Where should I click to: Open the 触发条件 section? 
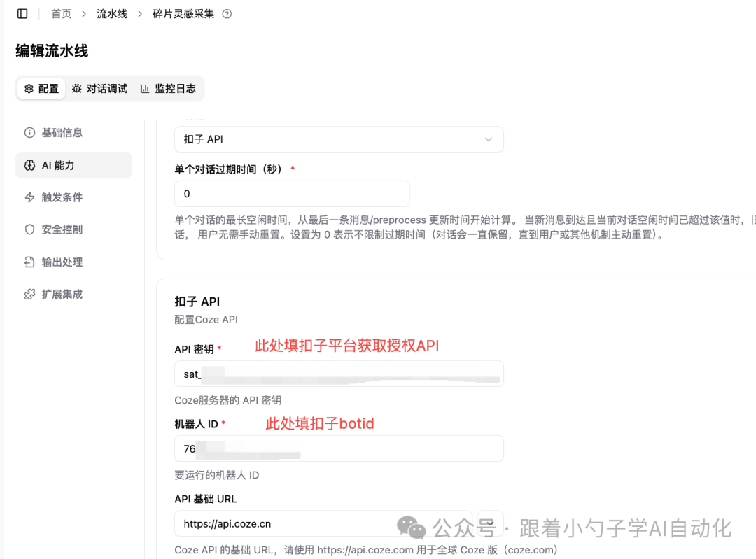(73, 197)
